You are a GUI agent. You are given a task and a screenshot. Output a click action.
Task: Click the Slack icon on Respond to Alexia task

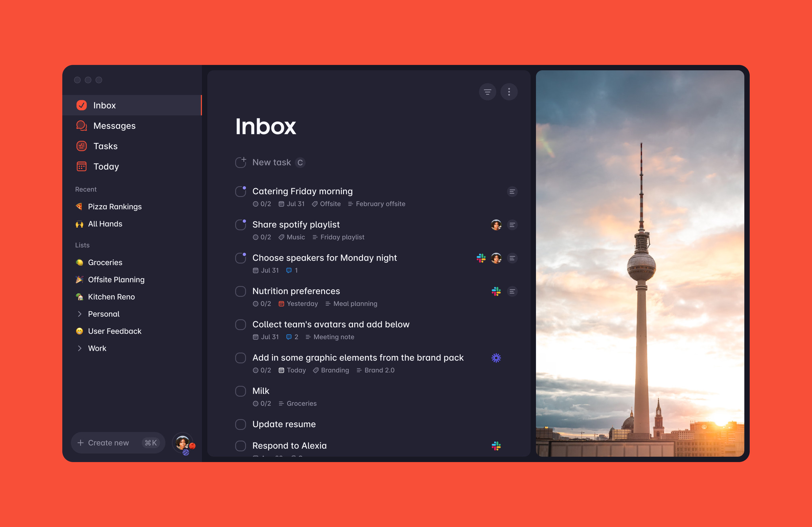click(496, 445)
